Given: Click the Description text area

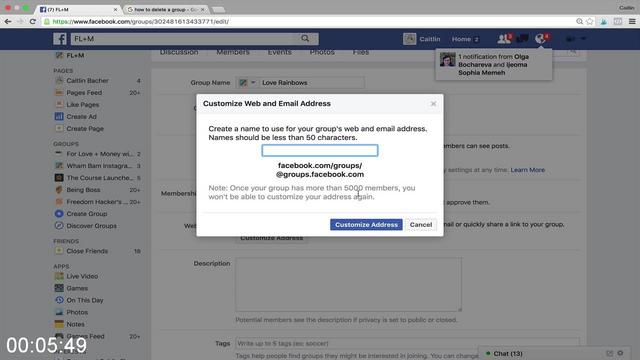Looking at the screenshot, I should pos(349,284).
